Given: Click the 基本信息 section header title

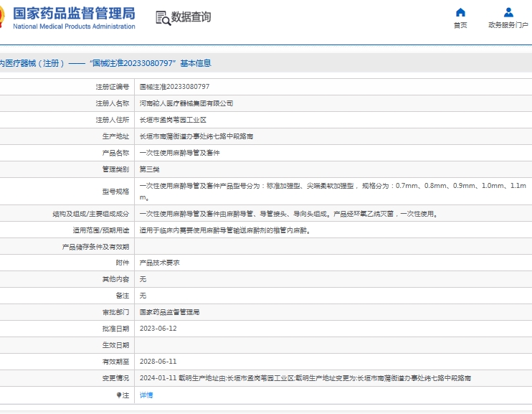Looking at the screenshot, I should (196, 63).
